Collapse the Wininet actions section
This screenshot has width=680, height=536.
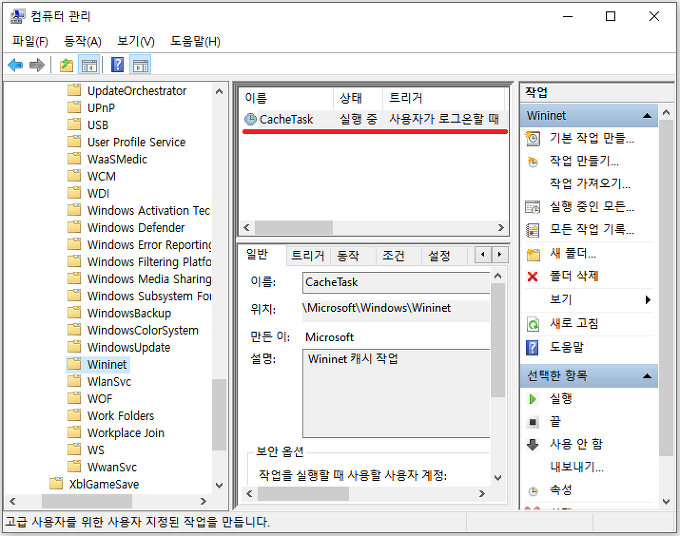pos(647,116)
